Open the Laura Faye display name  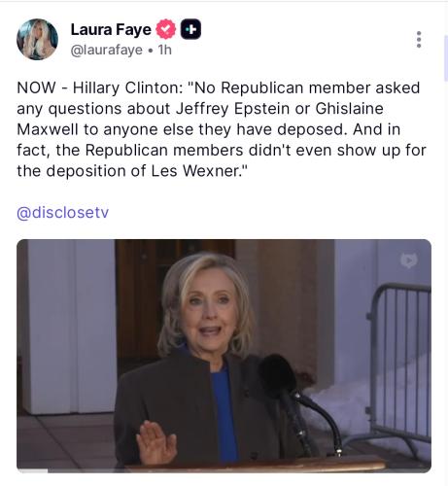pos(111,29)
